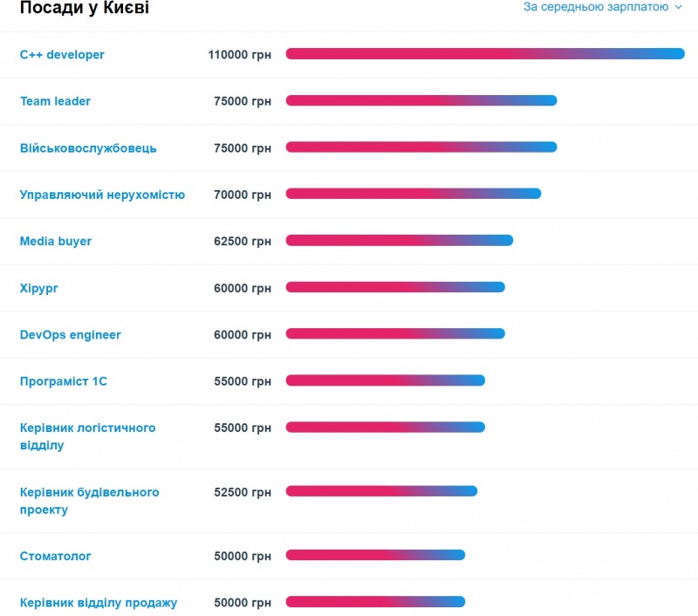Click the Стоматолог salary bar

tap(375, 555)
